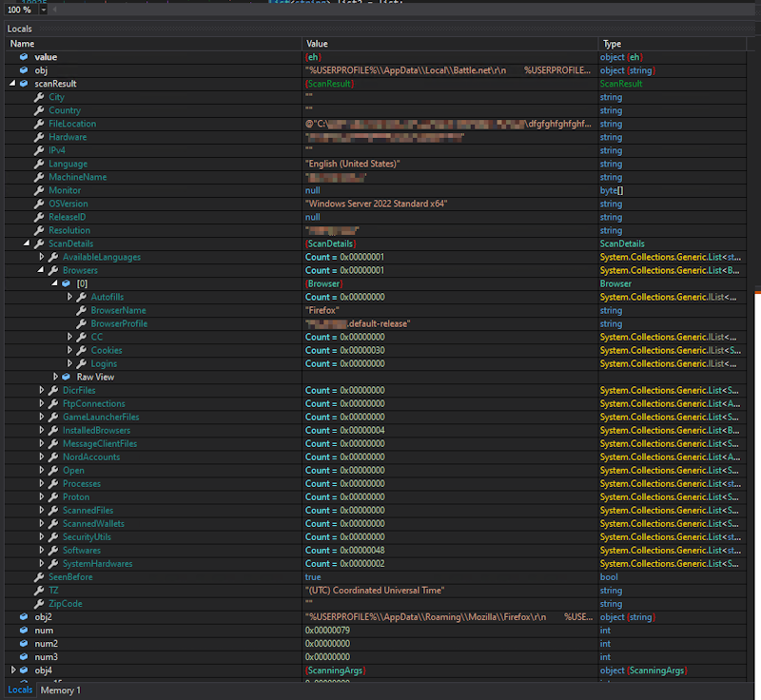The height and width of the screenshot is (700, 761).
Task: Click the ZipCode property wrench icon
Action: point(39,604)
